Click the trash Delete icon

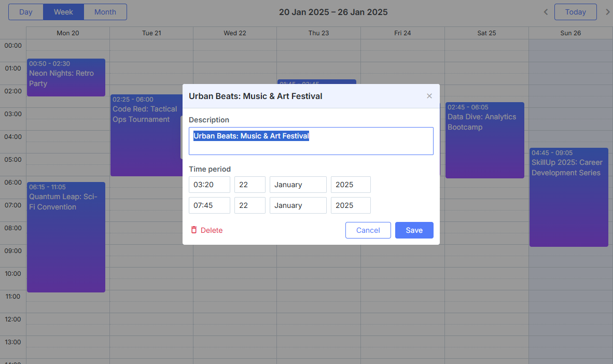pyautogui.click(x=194, y=230)
